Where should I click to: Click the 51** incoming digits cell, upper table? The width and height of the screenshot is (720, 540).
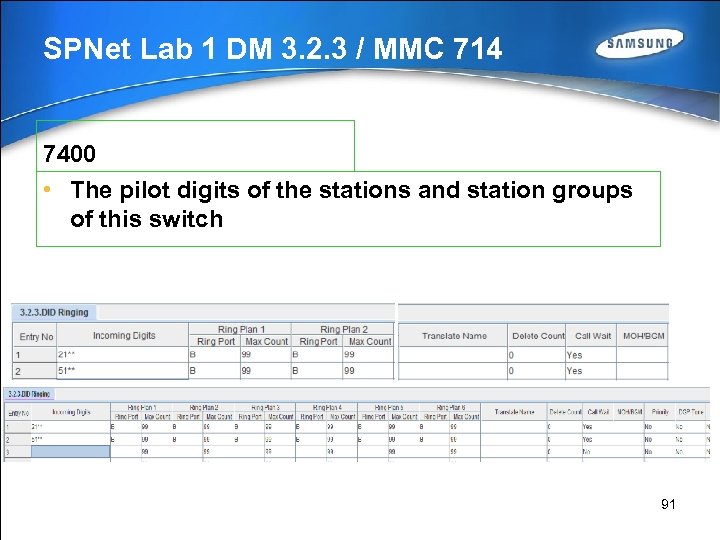click(x=123, y=371)
